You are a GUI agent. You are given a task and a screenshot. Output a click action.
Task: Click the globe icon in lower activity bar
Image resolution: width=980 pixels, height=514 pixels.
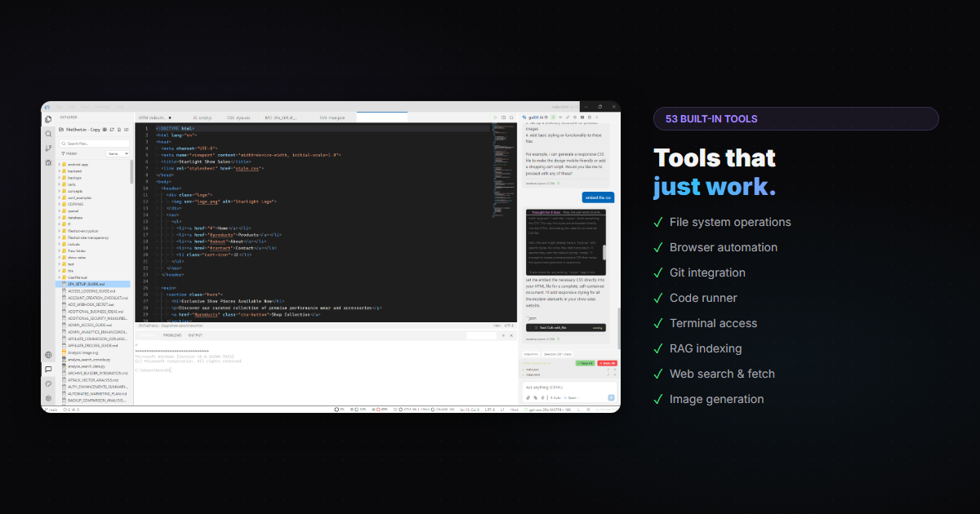coord(48,355)
